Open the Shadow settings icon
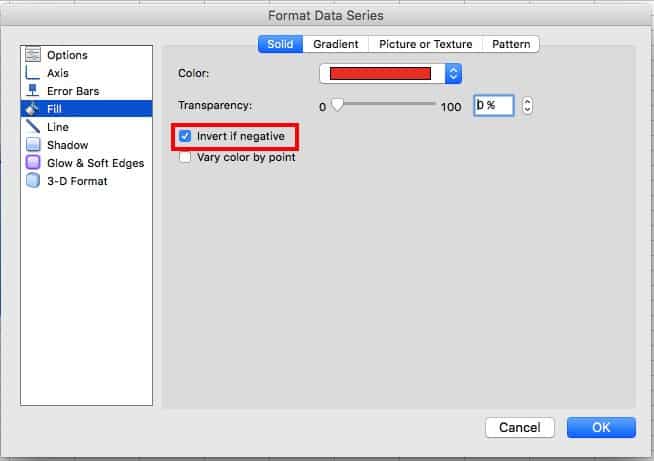Screen dimensions: 654x461 tap(32, 145)
